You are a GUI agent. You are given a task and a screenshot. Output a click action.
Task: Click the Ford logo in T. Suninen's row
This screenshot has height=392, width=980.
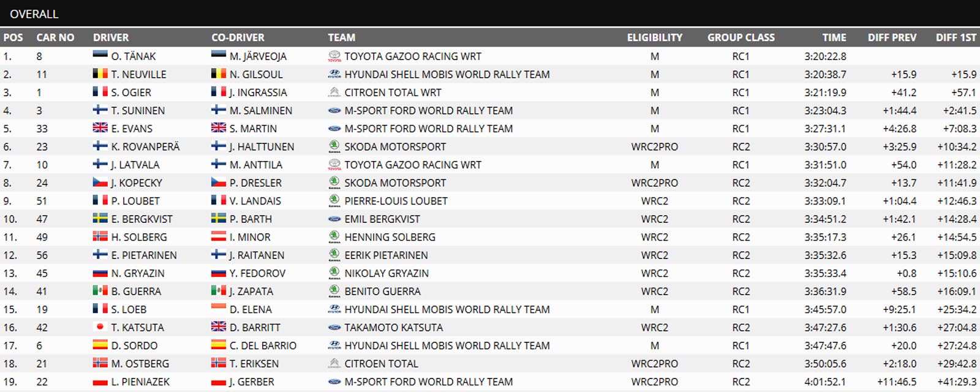tap(334, 111)
